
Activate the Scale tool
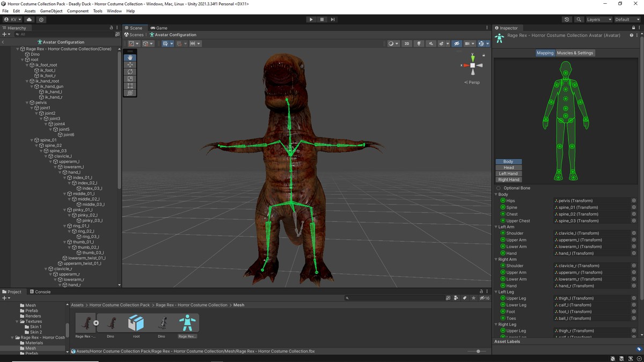point(129,78)
